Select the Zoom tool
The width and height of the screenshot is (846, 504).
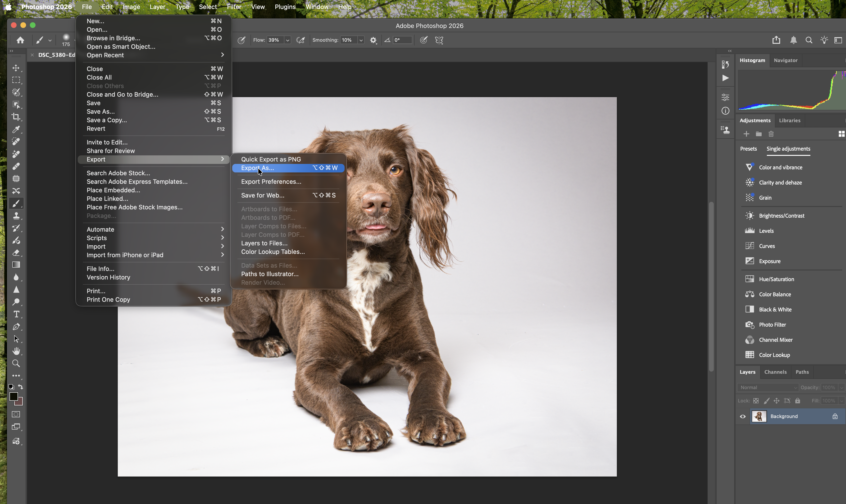pos(16,363)
